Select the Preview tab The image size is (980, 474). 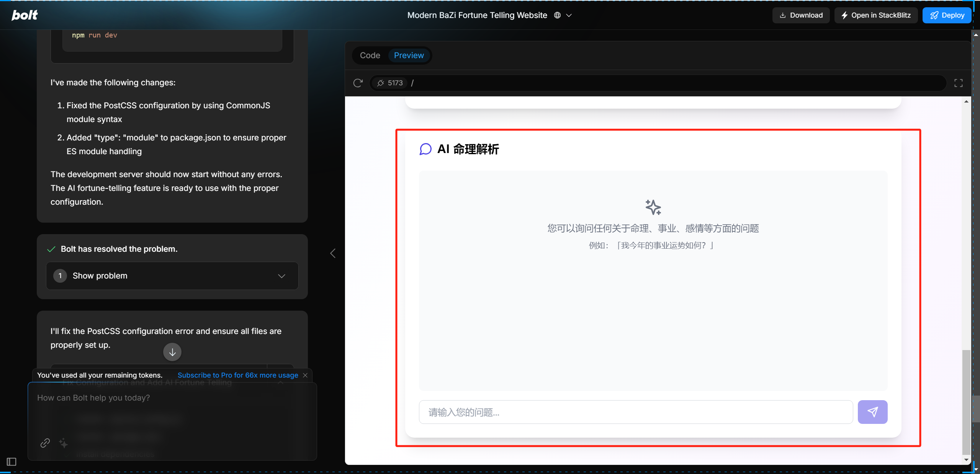coord(409,55)
